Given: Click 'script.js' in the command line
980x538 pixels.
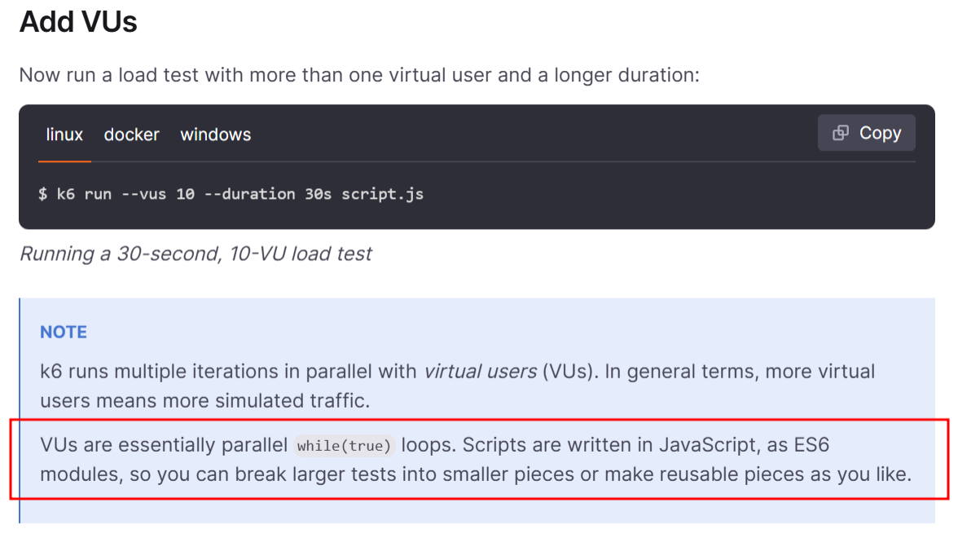Looking at the screenshot, I should 382,194.
